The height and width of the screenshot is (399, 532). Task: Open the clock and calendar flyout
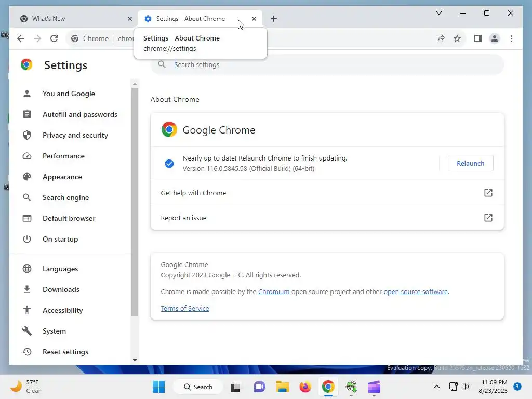pyautogui.click(x=493, y=387)
